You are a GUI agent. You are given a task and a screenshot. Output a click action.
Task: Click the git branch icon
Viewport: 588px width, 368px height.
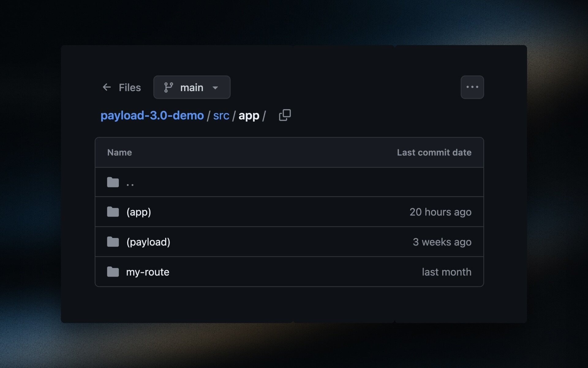(x=168, y=87)
